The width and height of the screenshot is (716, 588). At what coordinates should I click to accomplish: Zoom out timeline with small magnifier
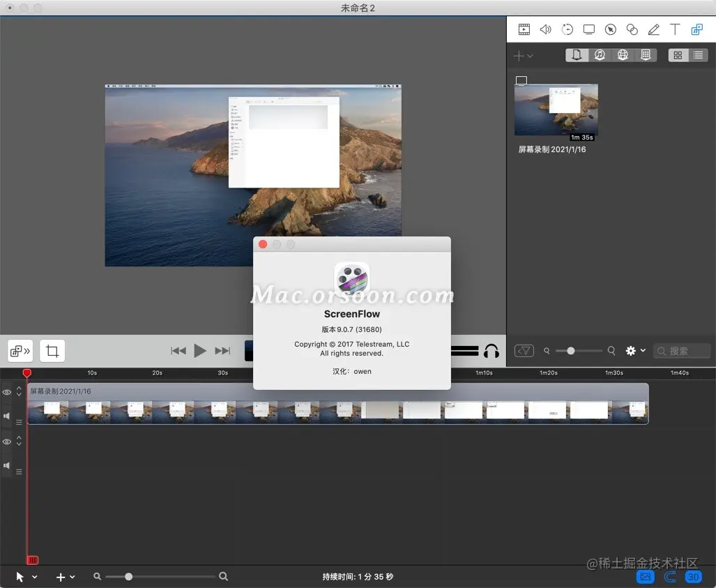(x=97, y=577)
